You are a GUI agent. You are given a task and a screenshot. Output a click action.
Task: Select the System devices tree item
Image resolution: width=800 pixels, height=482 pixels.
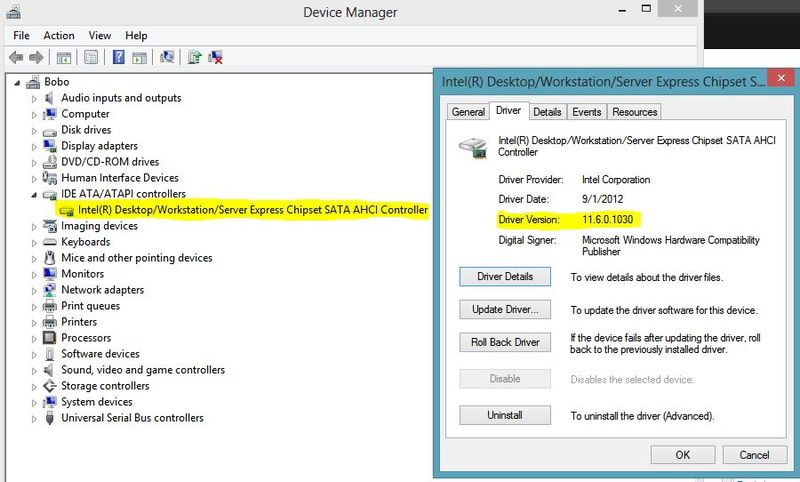pos(96,402)
